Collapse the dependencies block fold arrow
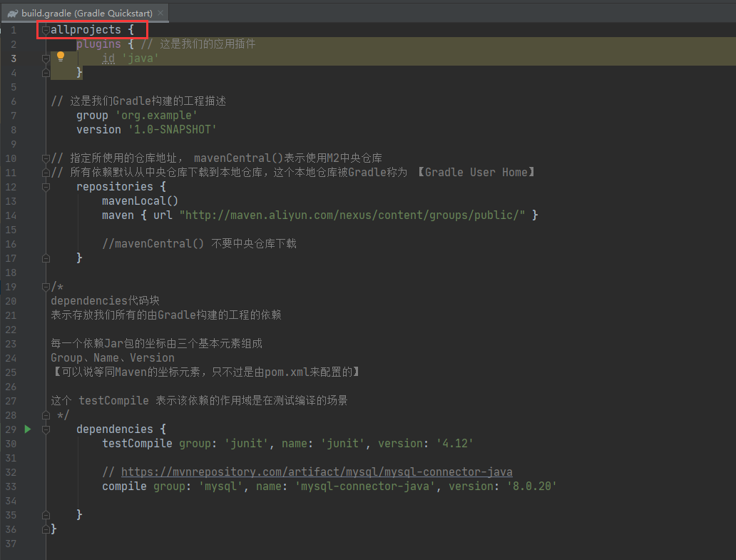 pyautogui.click(x=45, y=429)
